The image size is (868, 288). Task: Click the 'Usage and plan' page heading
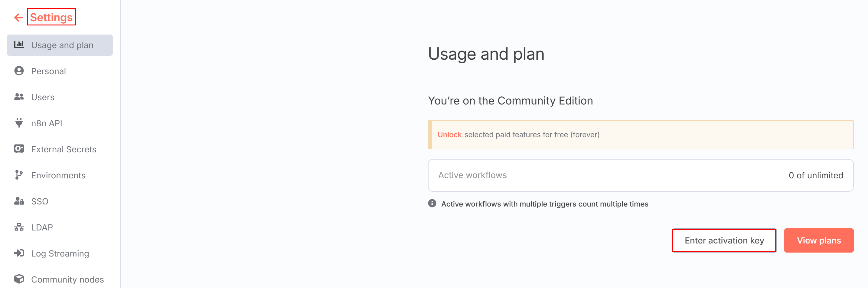coord(486,54)
